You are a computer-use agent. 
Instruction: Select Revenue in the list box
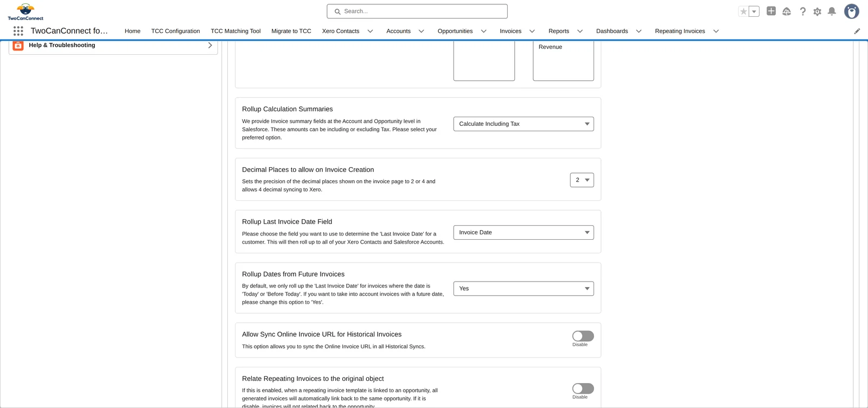[x=550, y=47]
